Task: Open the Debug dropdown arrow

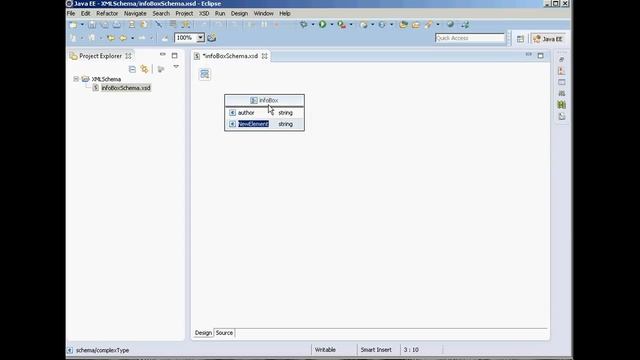Action: 313,24
